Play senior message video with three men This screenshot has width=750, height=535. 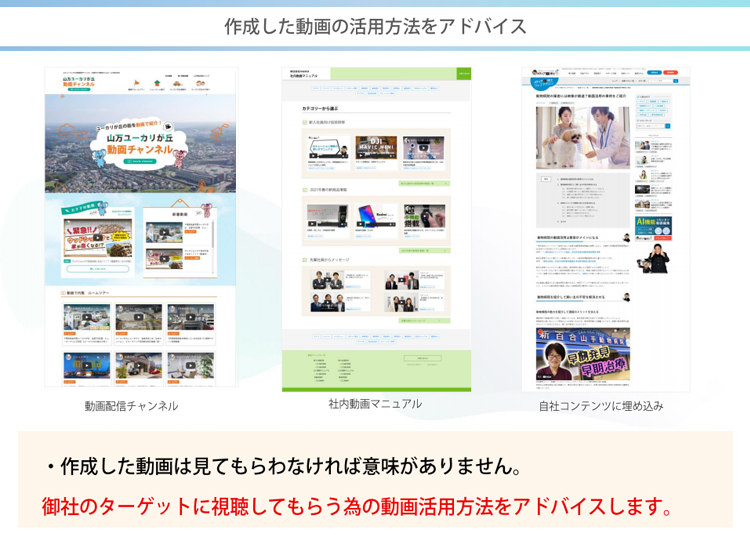[x=328, y=302]
